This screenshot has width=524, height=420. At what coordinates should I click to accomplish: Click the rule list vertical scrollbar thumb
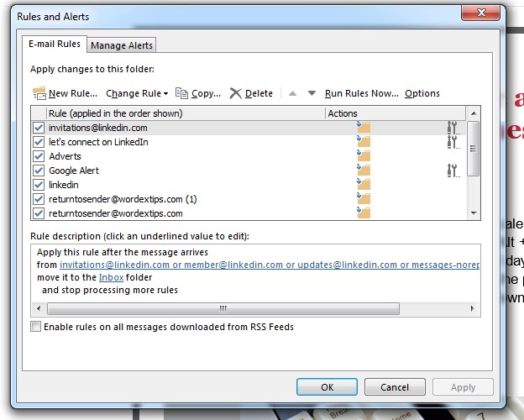473,149
